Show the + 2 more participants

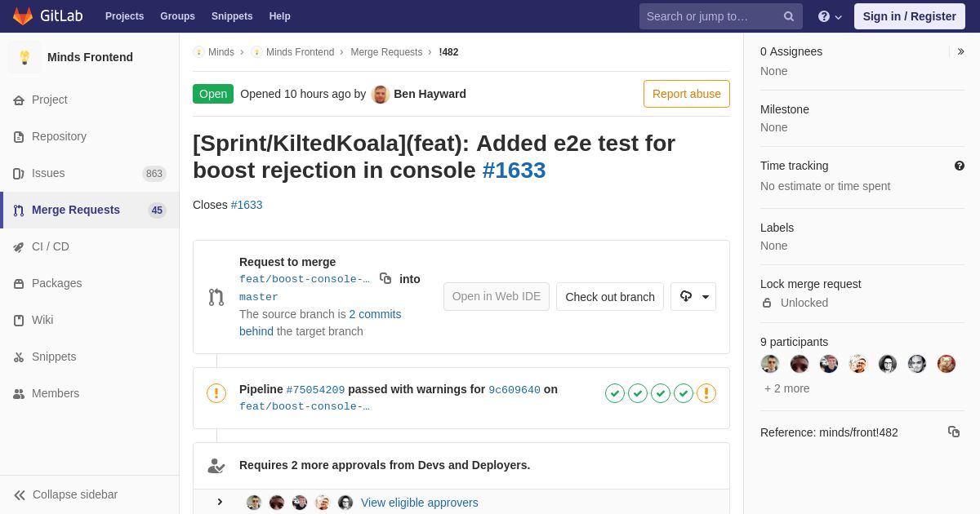coord(786,388)
